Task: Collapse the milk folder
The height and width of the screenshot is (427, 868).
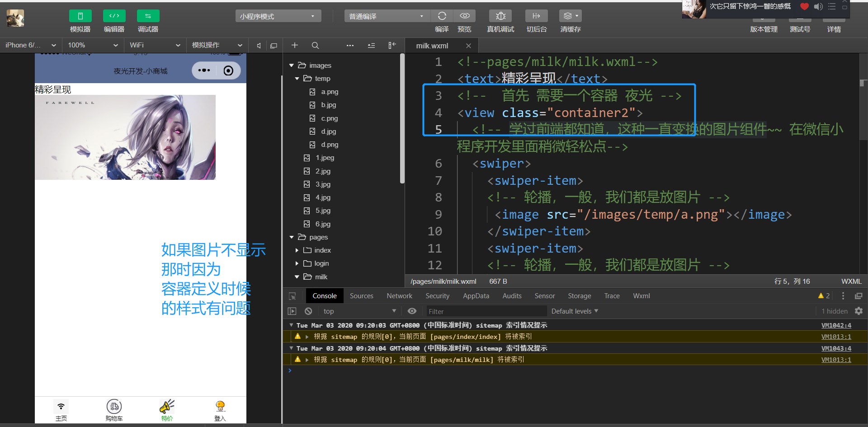Action: [297, 277]
